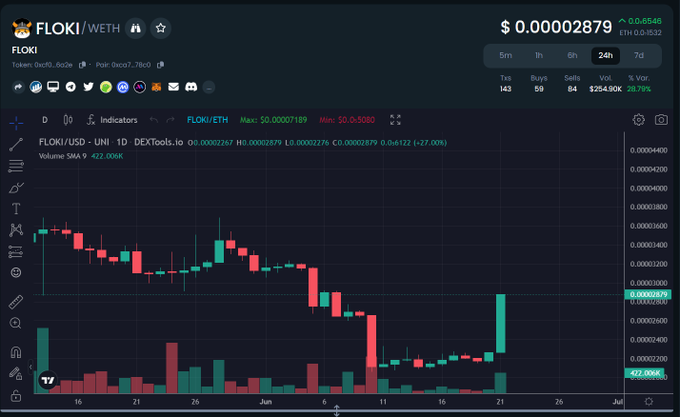Select the 1h timeframe tab
The height and width of the screenshot is (417, 680).
point(539,55)
